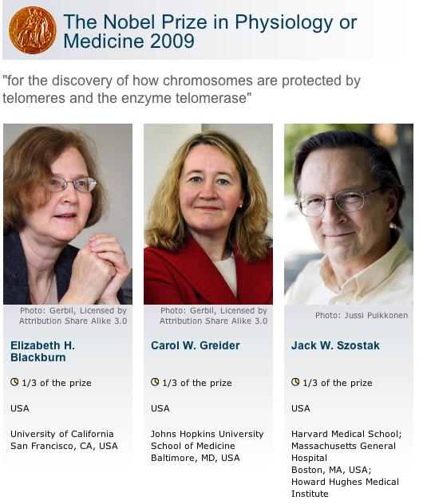Click the Gerbil photo credit under Greider
This screenshot has height=504, width=431.
tap(214, 316)
